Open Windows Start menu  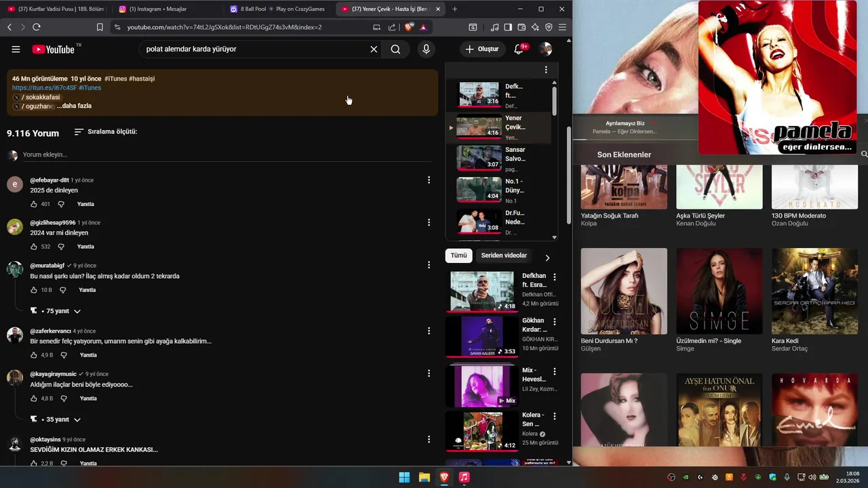coord(404,477)
